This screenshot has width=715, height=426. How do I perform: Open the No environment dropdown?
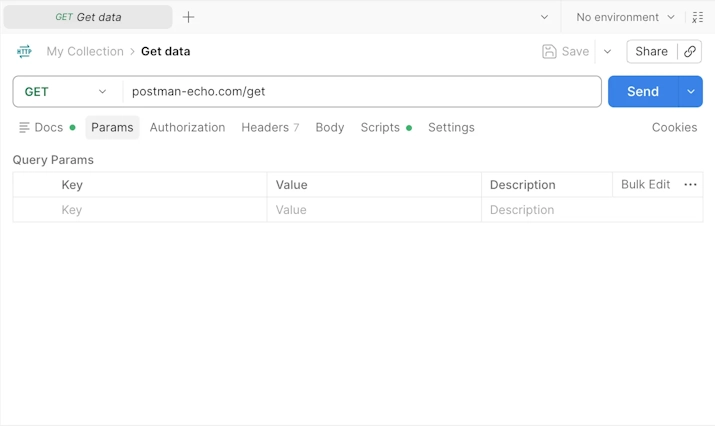coord(625,17)
